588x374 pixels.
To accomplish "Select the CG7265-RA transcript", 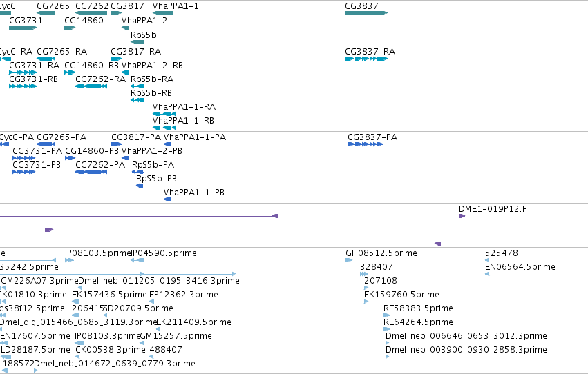I will click(46, 59).
